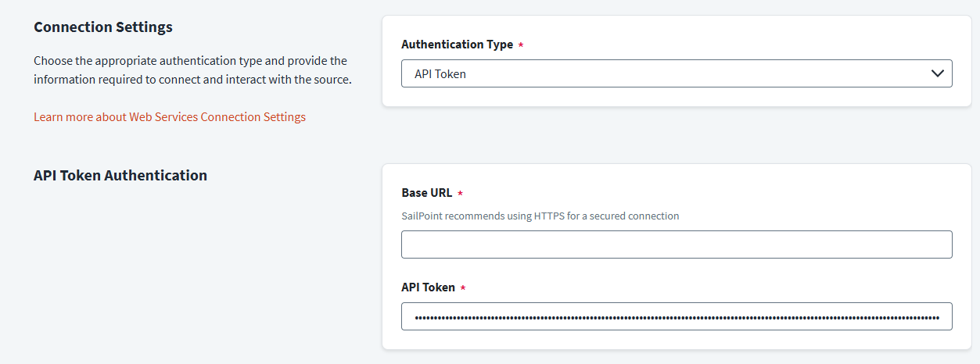Click the dotted password characters in API Token
The width and height of the screenshot is (980, 364).
coord(677,318)
